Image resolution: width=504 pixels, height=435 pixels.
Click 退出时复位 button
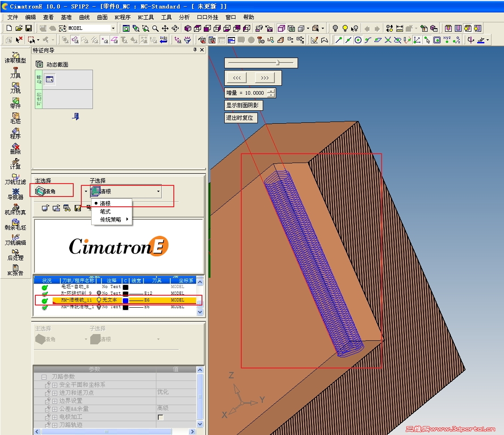click(240, 118)
